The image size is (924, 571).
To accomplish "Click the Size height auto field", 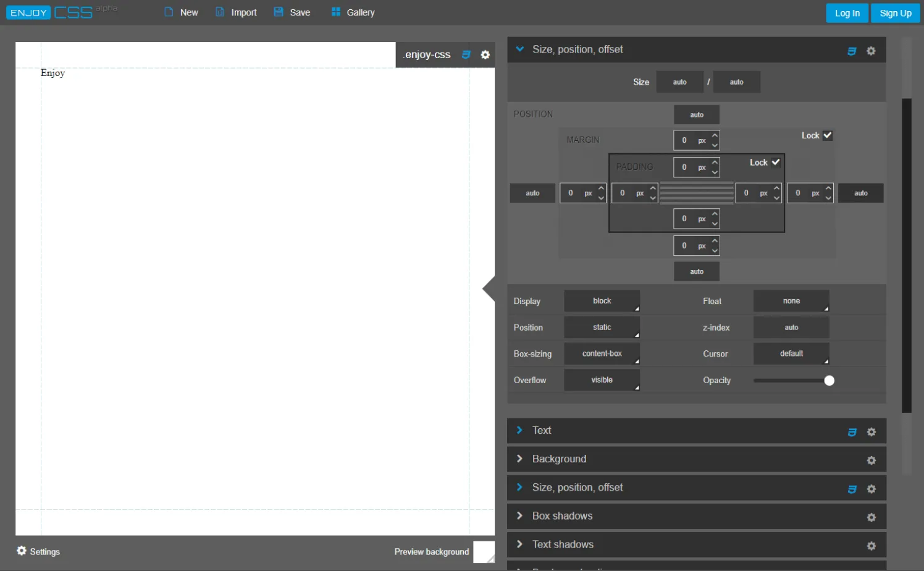I will (x=737, y=82).
